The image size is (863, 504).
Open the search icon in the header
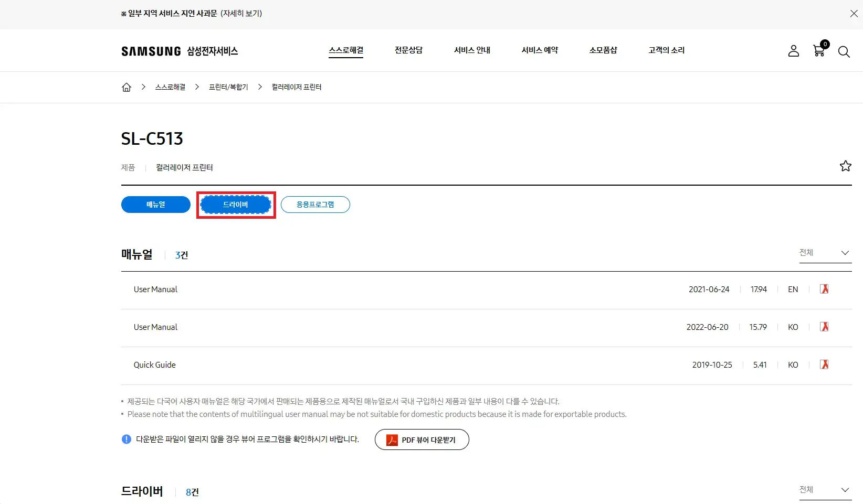[x=844, y=51]
